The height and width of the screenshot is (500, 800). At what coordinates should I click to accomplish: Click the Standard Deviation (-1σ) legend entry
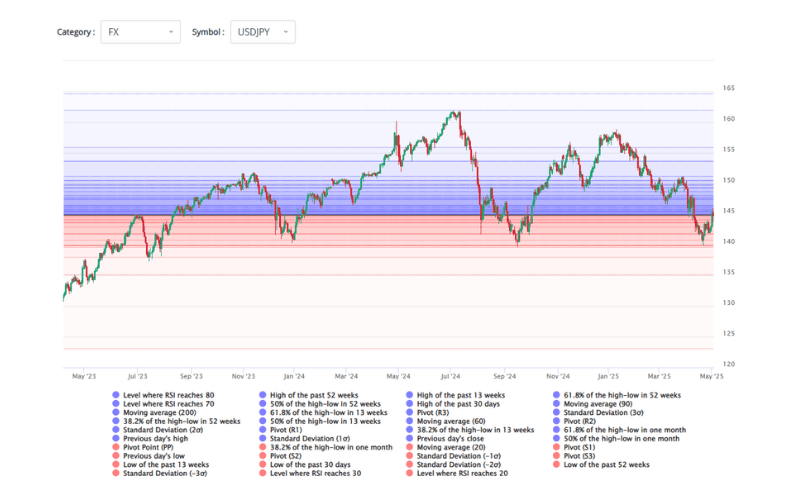[454, 456]
